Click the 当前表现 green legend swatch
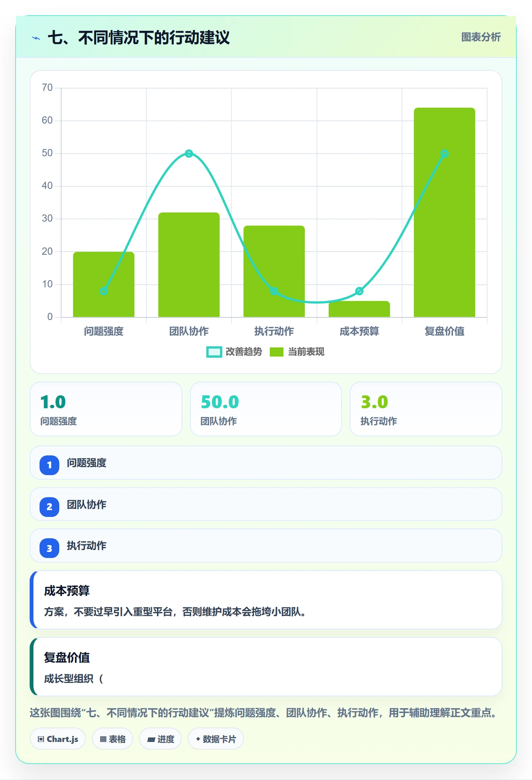Image resolution: width=532 pixels, height=780 pixels. pyautogui.click(x=277, y=352)
